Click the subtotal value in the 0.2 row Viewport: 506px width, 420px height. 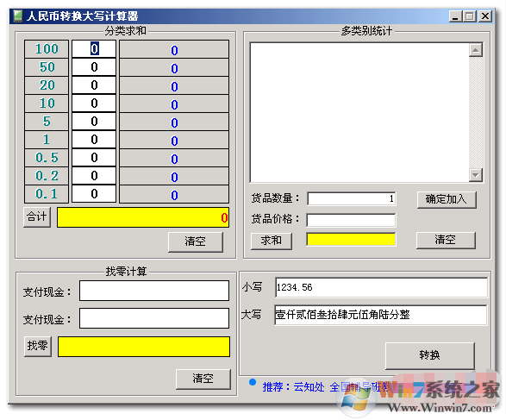(174, 177)
